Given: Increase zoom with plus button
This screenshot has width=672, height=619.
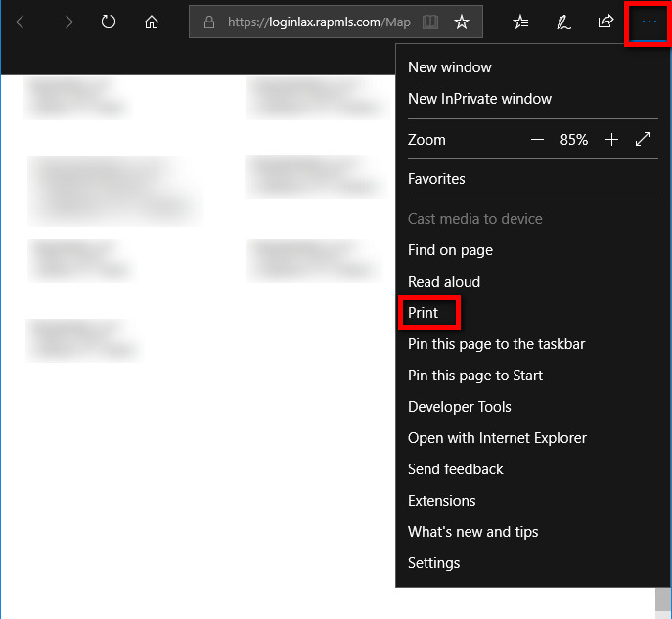Looking at the screenshot, I should point(611,140).
